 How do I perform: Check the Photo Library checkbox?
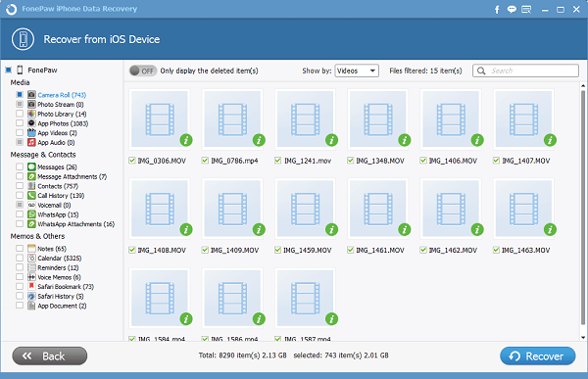point(20,114)
